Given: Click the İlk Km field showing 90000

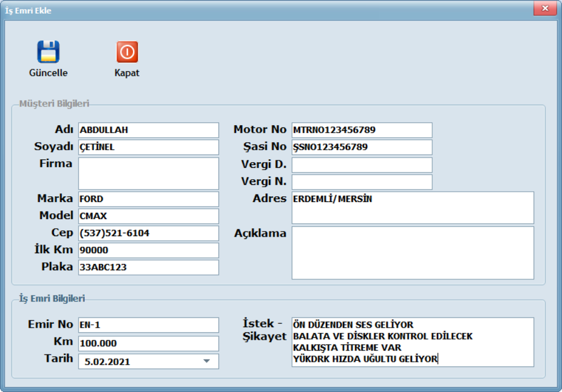Looking at the screenshot, I should pos(148,250).
